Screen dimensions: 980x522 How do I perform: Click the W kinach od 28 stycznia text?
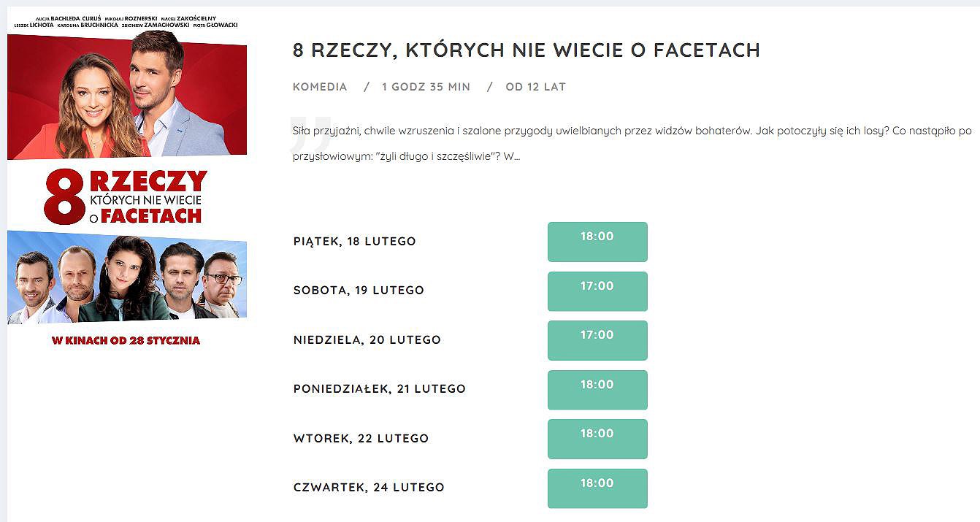pos(126,340)
